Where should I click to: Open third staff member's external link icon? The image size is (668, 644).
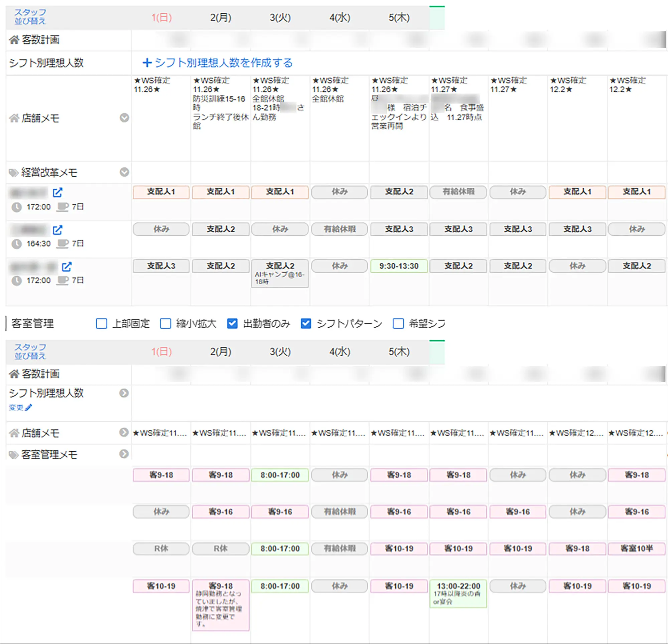[68, 267]
